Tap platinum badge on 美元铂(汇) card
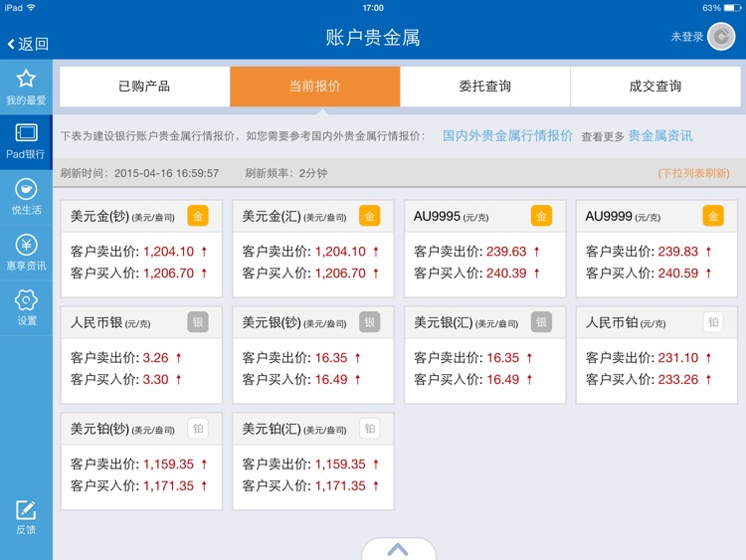The height and width of the screenshot is (560, 746). click(x=370, y=429)
